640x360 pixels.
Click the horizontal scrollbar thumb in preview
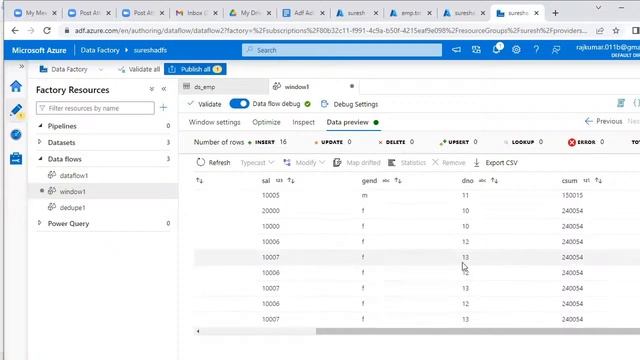click(478, 331)
